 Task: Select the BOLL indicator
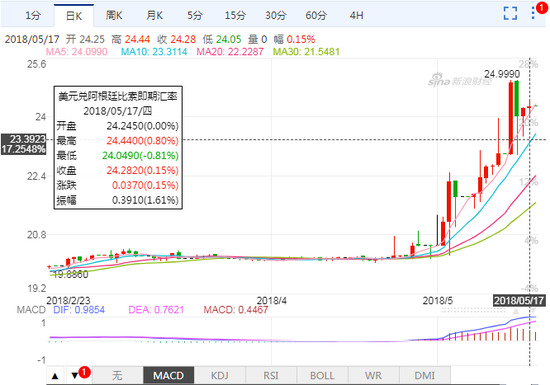(x=322, y=376)
